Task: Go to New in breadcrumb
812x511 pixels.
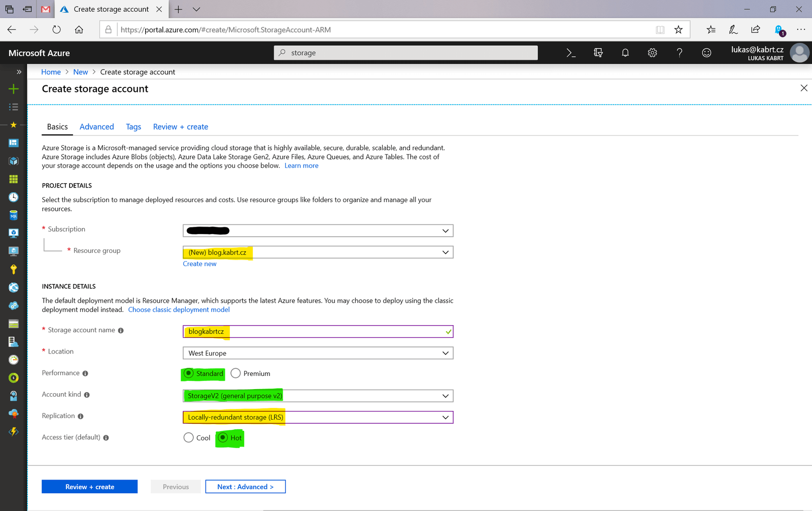Action: pyautogui.click(x=80, y=72)
